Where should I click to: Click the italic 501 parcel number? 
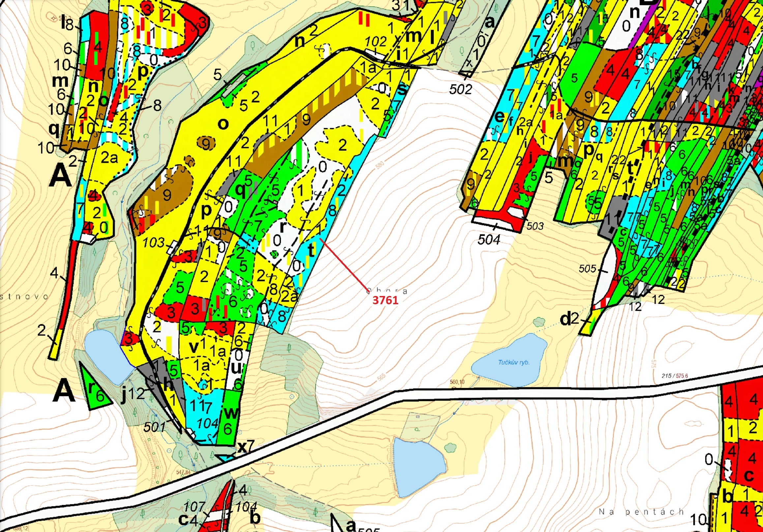[155, 427]
